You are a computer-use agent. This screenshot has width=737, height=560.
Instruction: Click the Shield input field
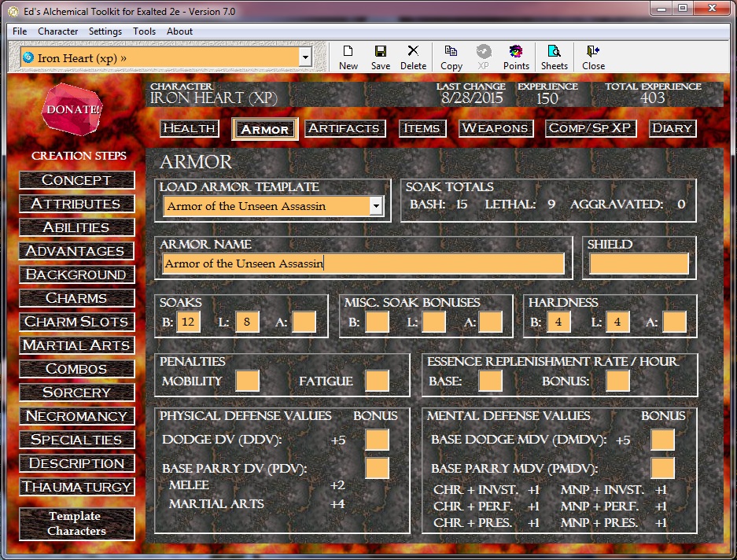click(639, 263)
